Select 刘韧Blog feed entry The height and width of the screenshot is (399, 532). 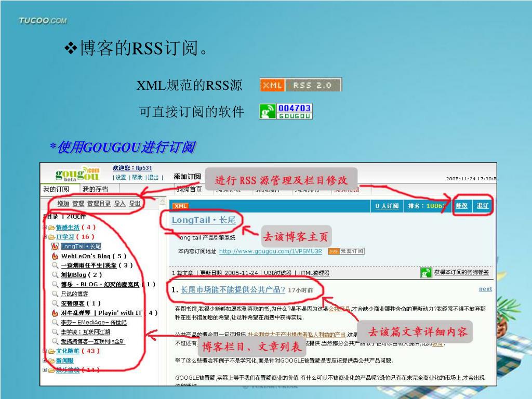point(74,275)
